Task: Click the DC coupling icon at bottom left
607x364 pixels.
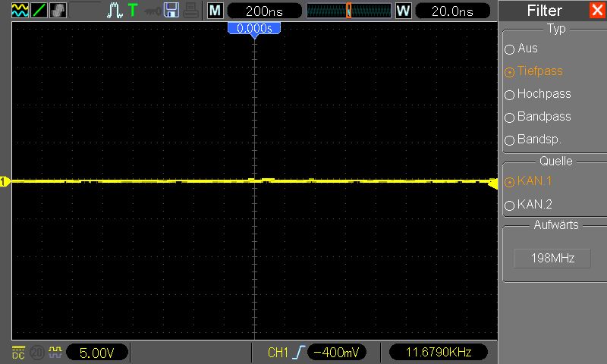Action: tap(19, 353)
